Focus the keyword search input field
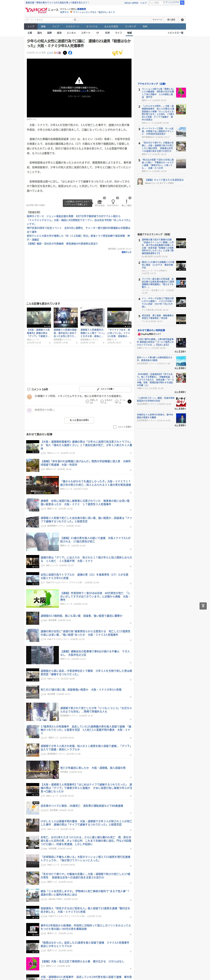 pyautogui.click(x=49, y=20)
